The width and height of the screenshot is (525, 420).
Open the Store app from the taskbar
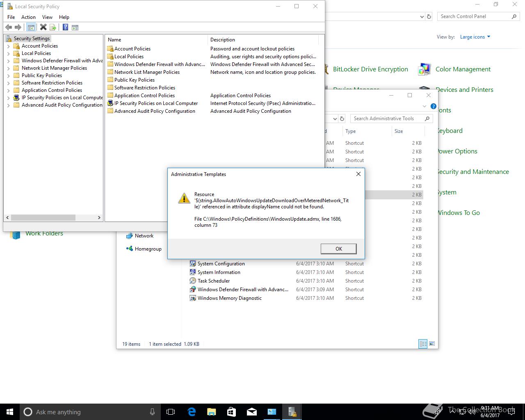coord(232,412)
